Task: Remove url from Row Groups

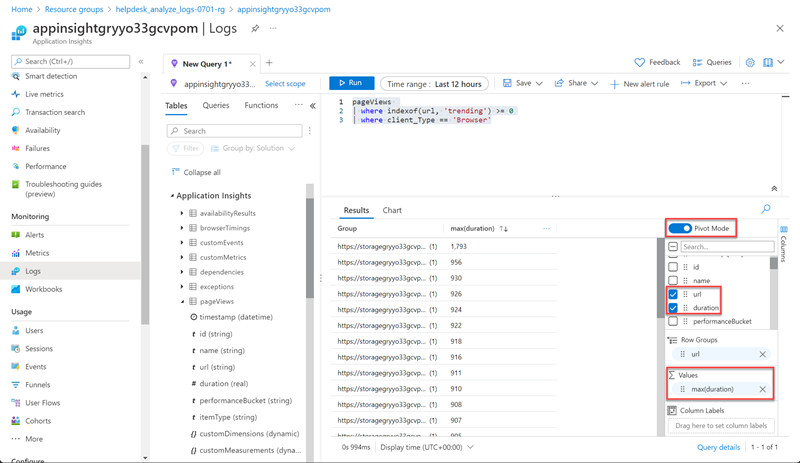Action: coord(762,354)
